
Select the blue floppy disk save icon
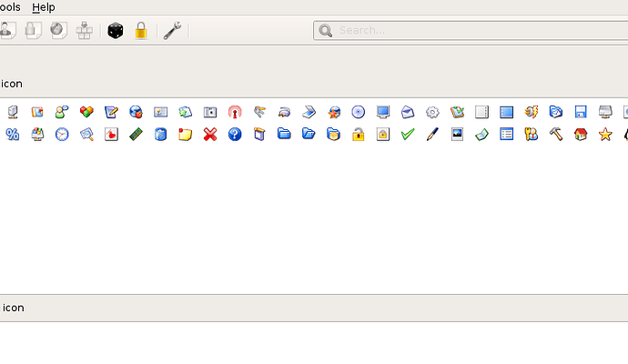581,112
